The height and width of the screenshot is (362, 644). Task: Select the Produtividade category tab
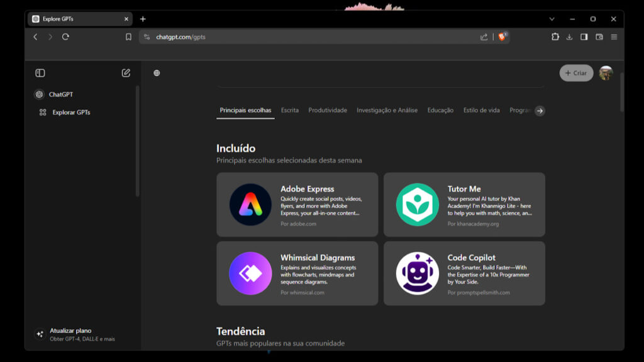pos(327,111)
